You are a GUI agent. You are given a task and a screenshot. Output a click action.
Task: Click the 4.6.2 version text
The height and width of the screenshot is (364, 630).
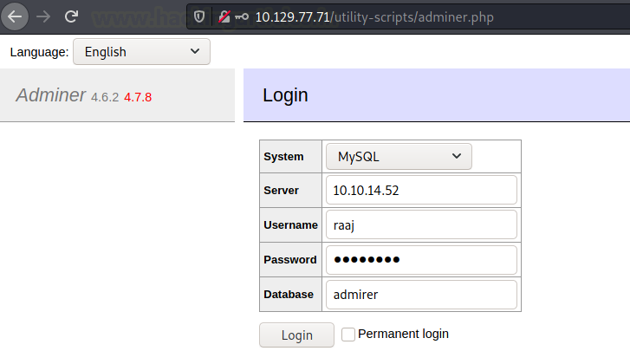coord(105,97)
